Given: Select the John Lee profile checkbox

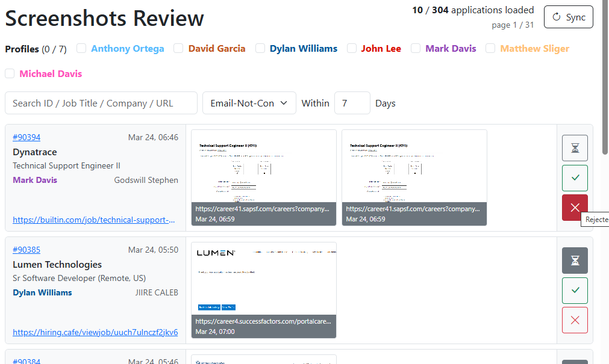Looking at the screenshot, I should click(x=351, y=48).
